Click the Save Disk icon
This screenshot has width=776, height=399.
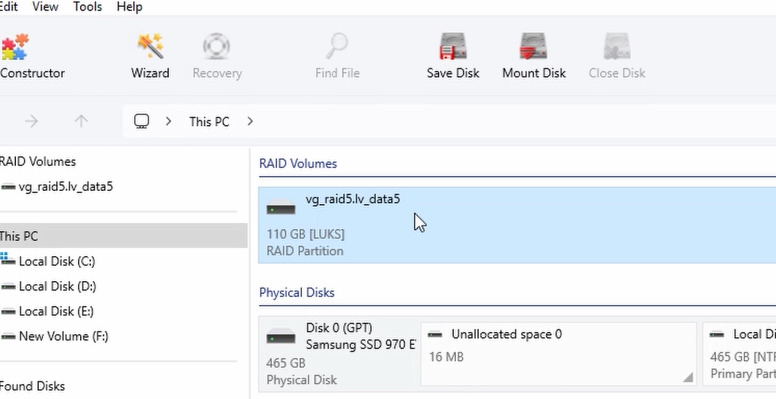click(x=453, y=47)
